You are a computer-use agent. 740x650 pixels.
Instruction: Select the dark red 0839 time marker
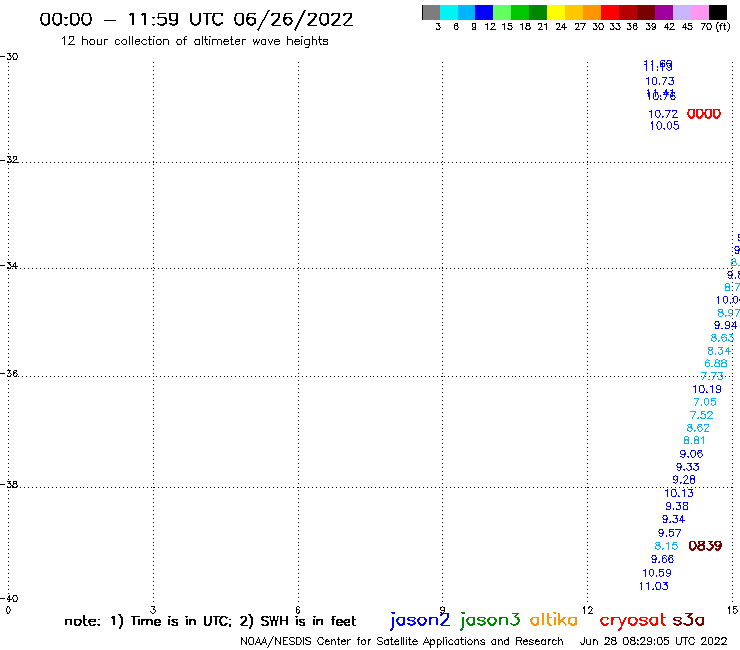tap(705, 546)
